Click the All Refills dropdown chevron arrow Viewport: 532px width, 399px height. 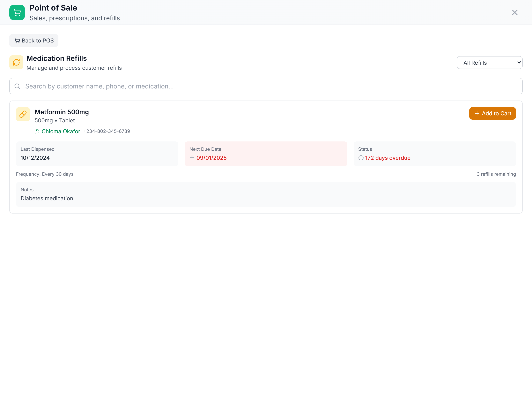tap(519, 63)
